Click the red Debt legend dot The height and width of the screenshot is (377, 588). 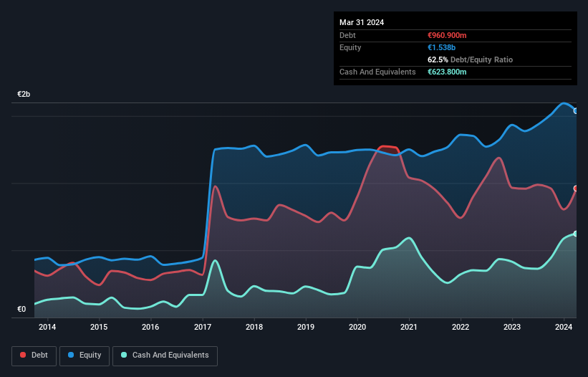[x=23, y=355]
